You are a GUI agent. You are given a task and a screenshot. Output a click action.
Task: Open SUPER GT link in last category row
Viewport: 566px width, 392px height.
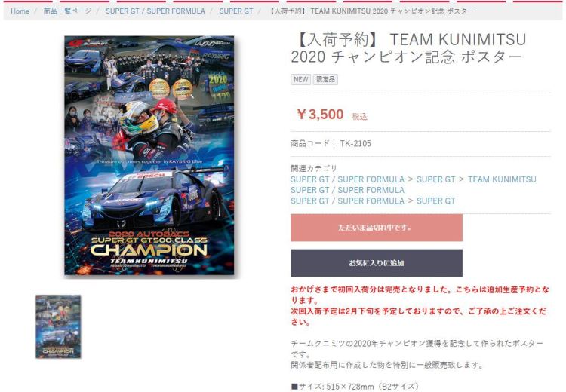[x=435, y=201]
